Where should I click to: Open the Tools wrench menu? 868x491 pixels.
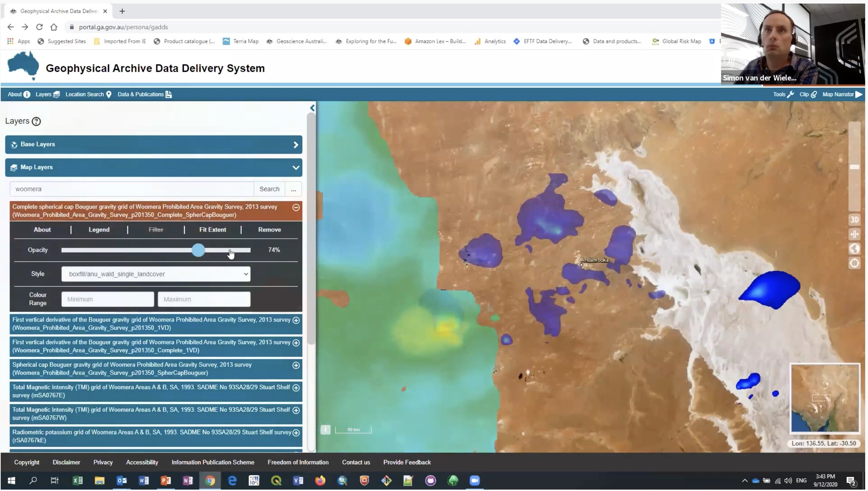[x=783, y=94]
